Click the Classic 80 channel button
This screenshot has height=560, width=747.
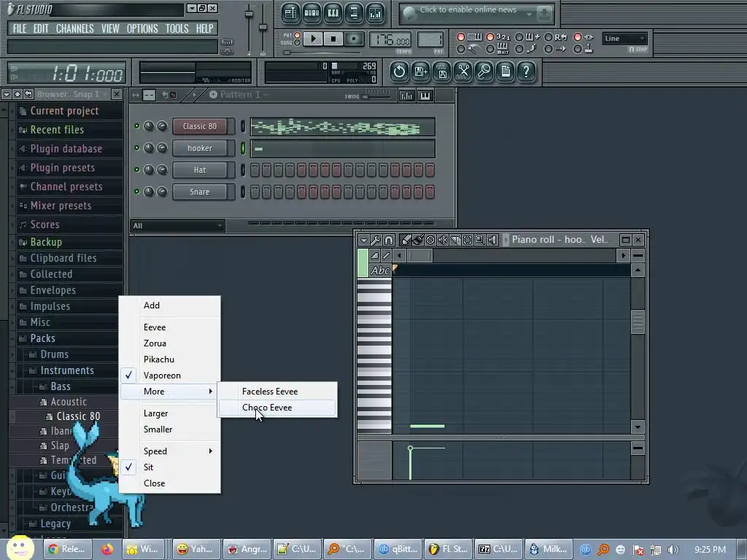pyautogui.click(x=200, y=126)
